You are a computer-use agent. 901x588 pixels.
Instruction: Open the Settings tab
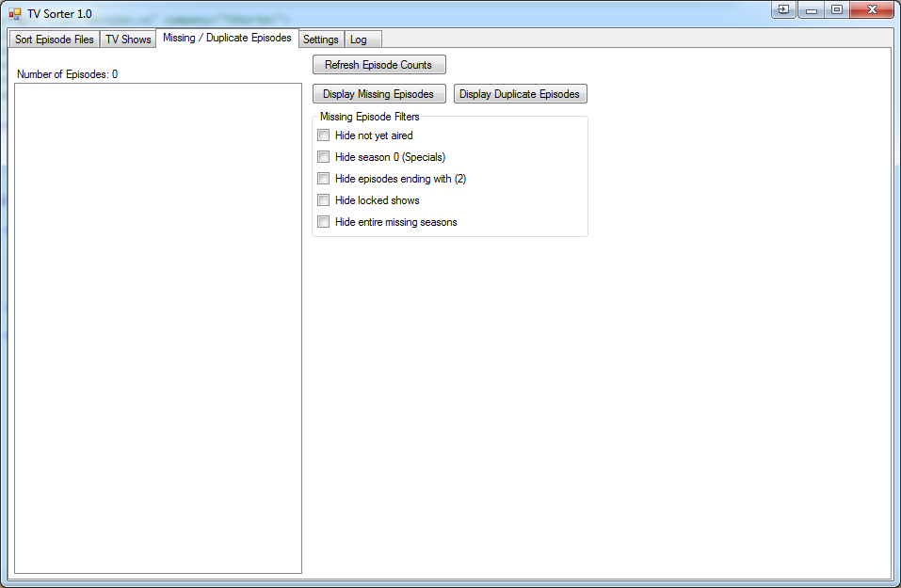click(320, 40)
